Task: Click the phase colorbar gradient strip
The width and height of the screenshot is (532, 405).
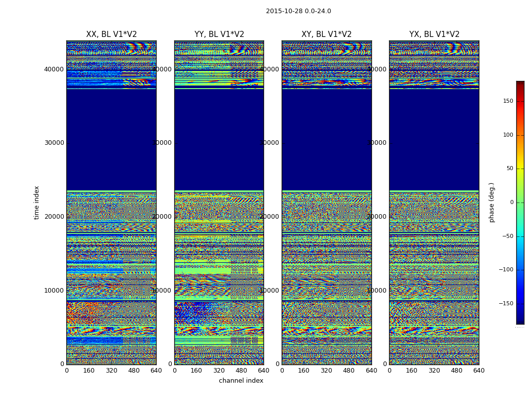Action: [x=520, y=202]
